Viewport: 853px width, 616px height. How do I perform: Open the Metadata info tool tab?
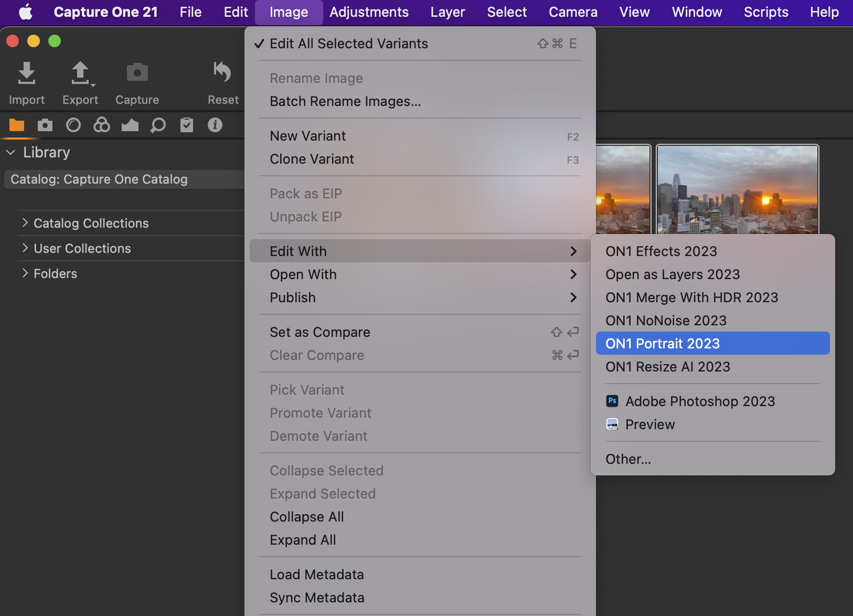215,125
